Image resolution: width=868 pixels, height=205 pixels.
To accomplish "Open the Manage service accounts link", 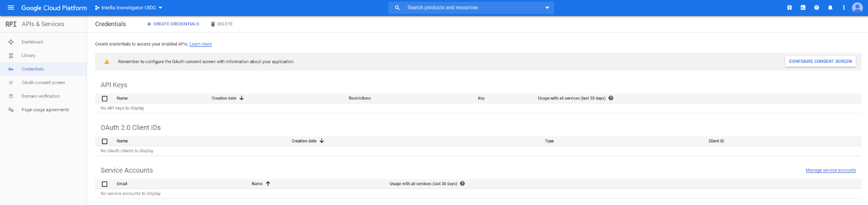I will [831, 170].
